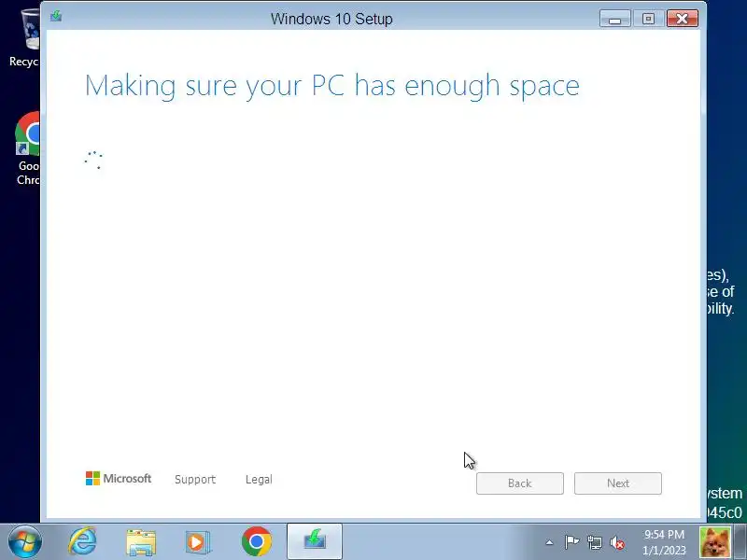
Task: Click the Windows 10 Setup title bar icon
Action: pyautogui.click(x=56, y=17)
